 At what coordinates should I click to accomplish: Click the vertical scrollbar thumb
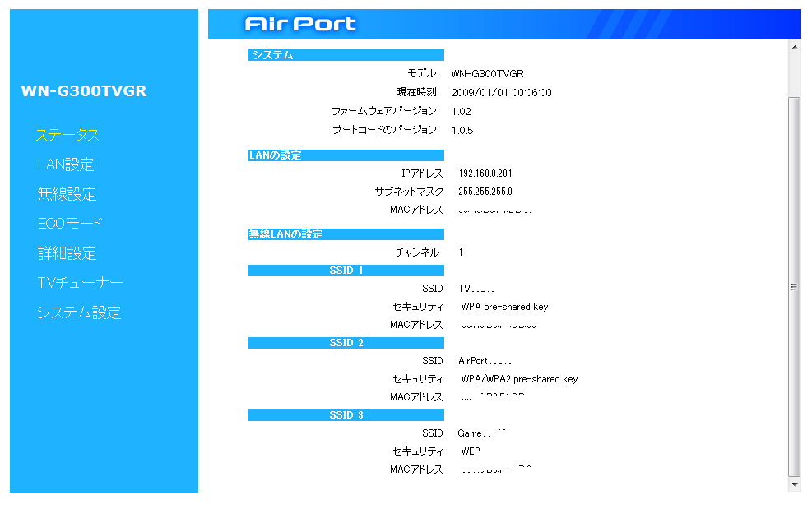tap(795, 287)
